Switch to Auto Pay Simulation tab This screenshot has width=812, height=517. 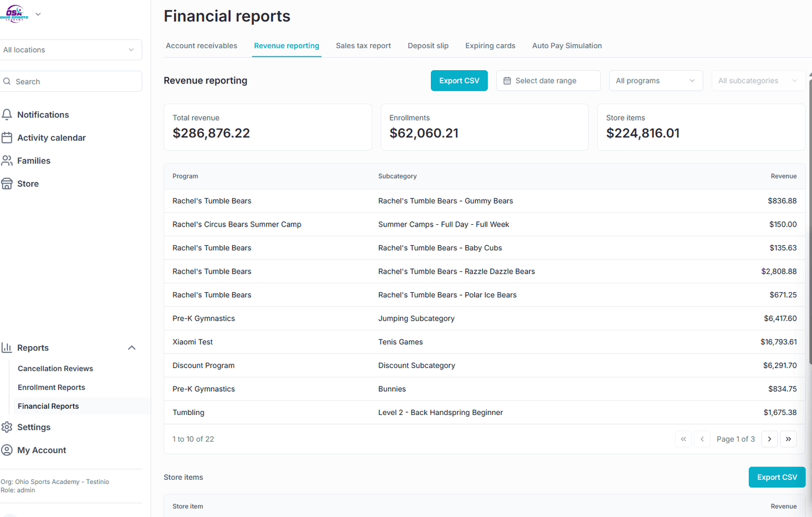pos(567,46)
